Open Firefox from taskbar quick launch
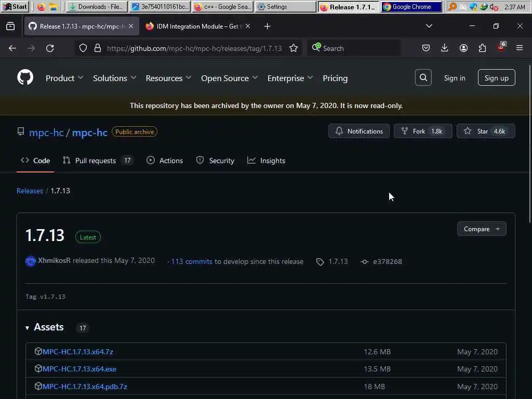This screenshot has width=532, height=399. pyautogui.click(x=42, y=7)
